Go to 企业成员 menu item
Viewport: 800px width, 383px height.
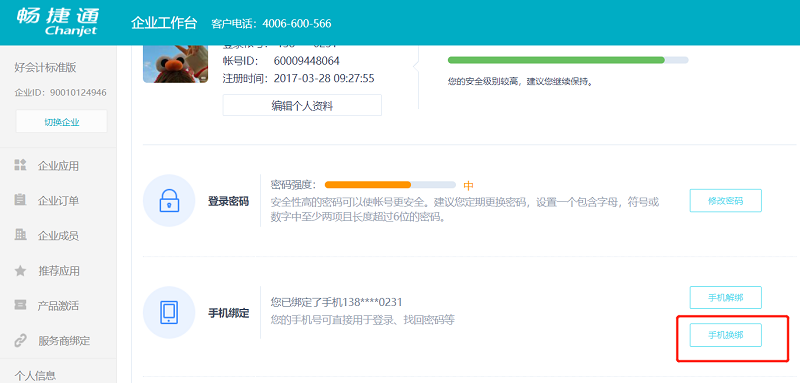[58, 236]
